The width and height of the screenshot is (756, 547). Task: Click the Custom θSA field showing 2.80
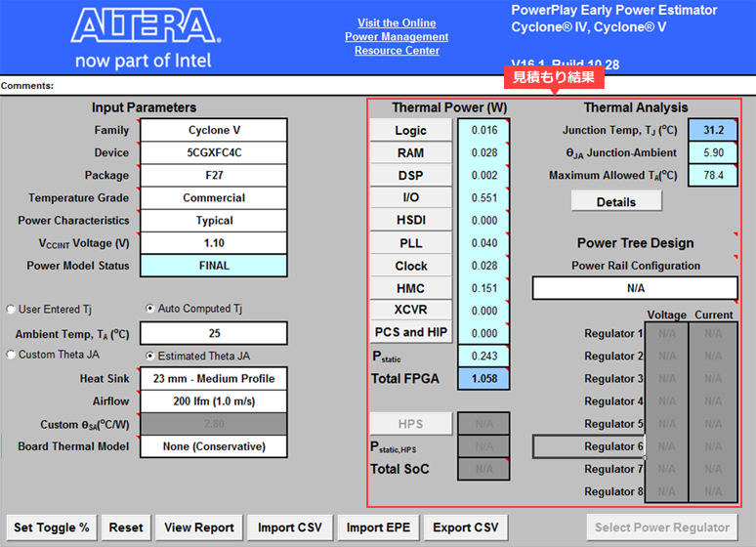(214, 424)
